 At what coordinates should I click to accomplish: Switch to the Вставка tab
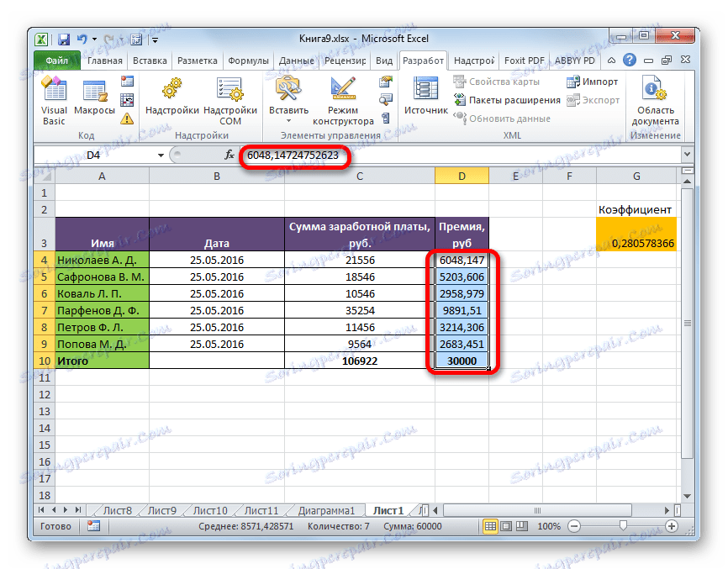click(150, 61)
